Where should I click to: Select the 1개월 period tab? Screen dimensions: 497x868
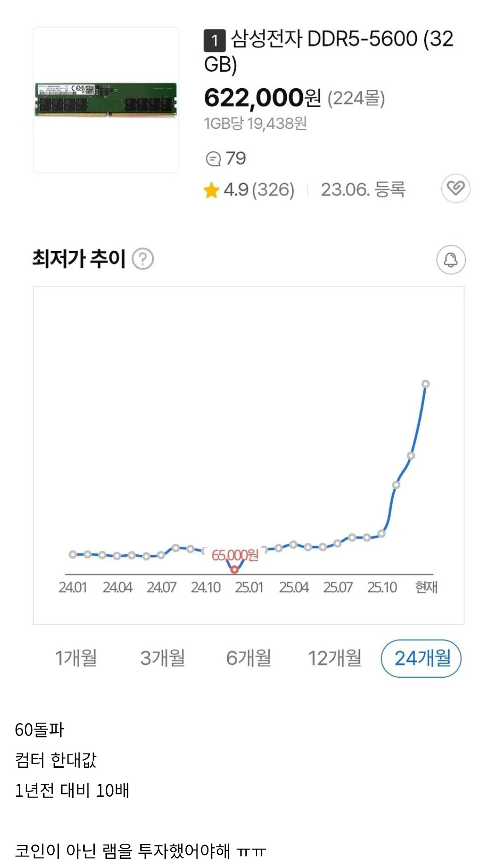click(x=76, y=658)
